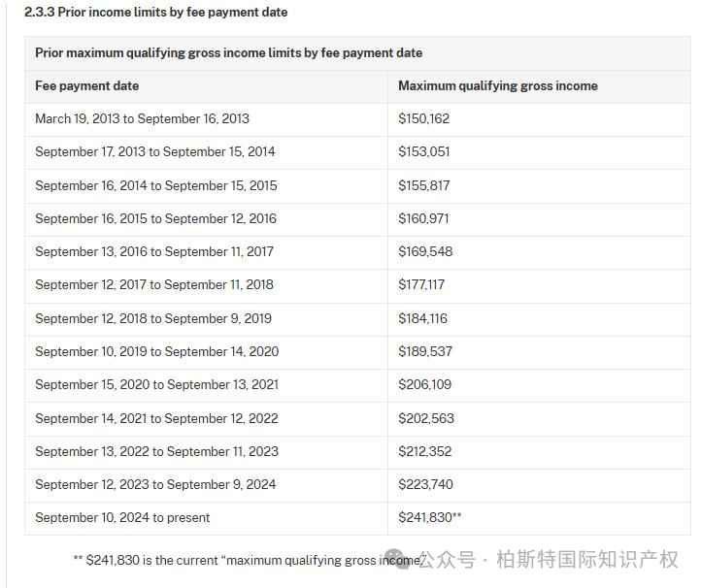Select the September 12, 2017 date range

pos(153,284)
